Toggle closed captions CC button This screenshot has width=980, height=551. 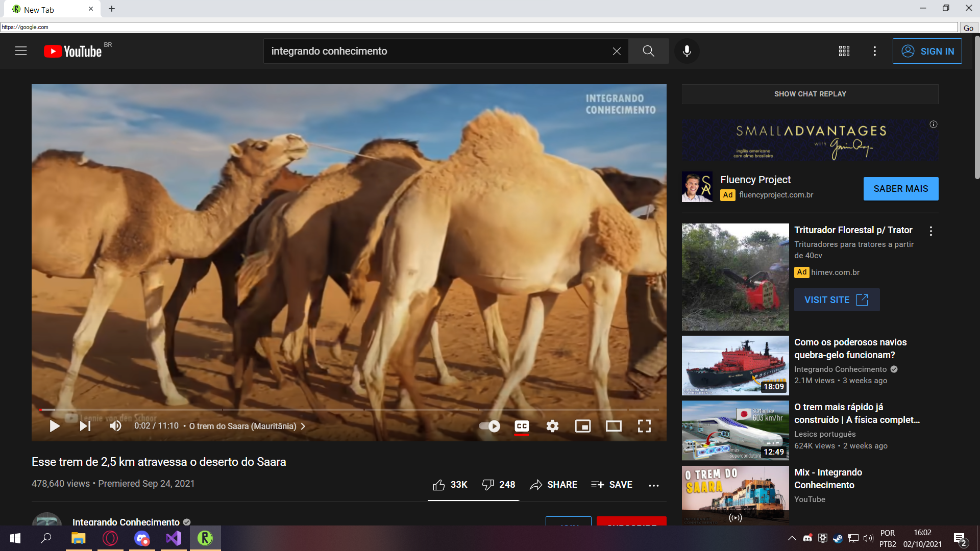click(x=522, y=426)
